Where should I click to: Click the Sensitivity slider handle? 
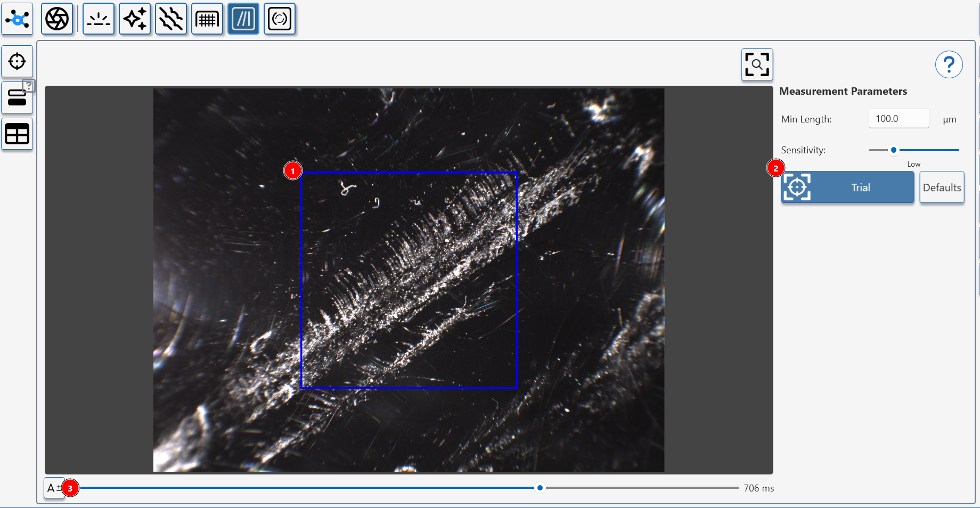tap(894, 150)
